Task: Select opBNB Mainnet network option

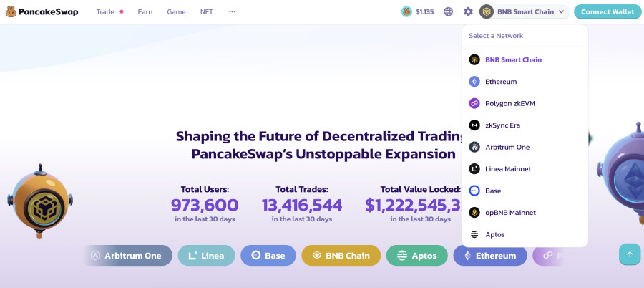Action: pos(510,213)
